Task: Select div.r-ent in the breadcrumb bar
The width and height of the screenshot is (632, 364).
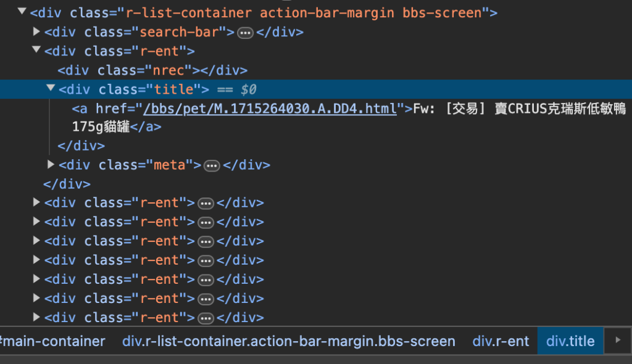Action: click(x=500, y=341)
